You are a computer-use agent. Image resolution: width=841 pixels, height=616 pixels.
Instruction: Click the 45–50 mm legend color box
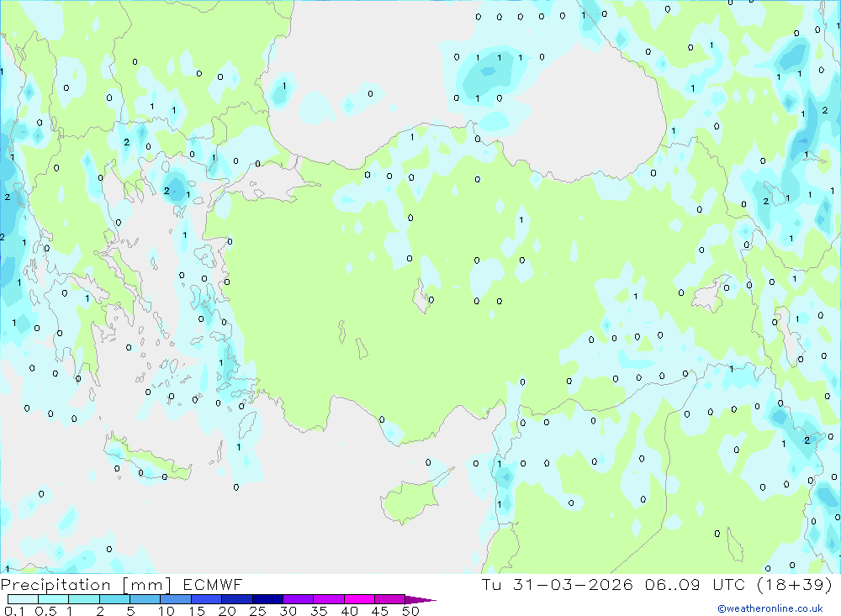point(390,599)
